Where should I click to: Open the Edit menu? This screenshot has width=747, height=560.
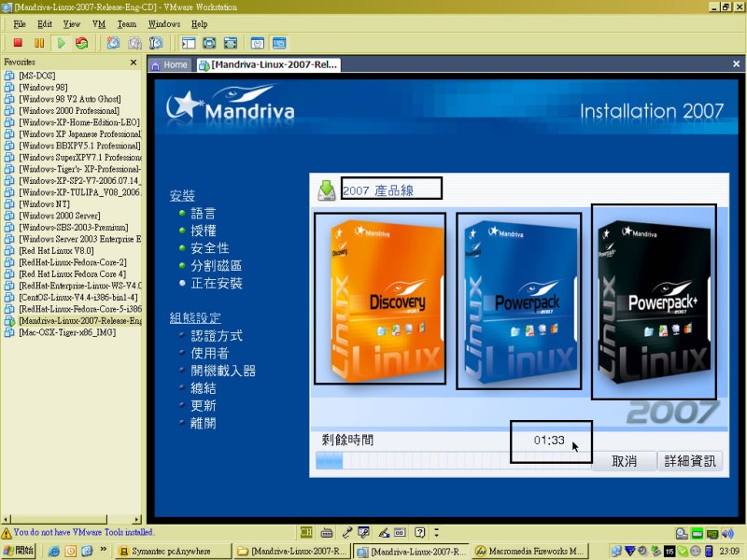[x=45, y=24]
